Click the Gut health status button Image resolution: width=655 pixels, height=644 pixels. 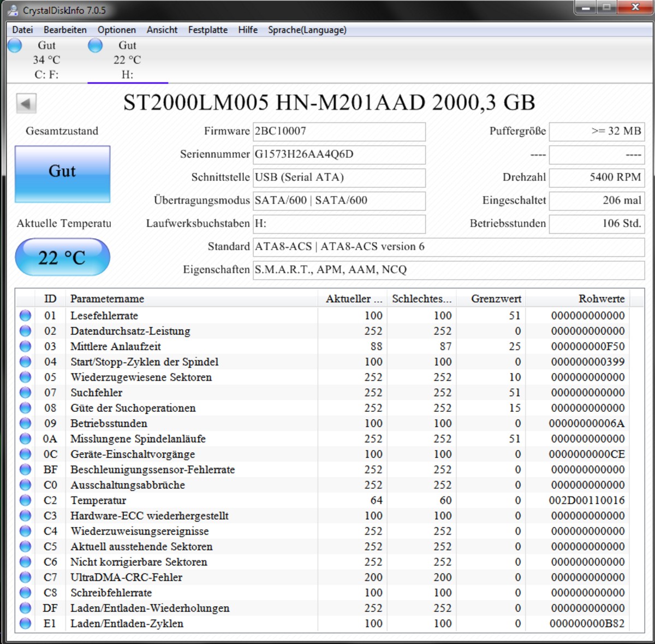click(62, 174)
